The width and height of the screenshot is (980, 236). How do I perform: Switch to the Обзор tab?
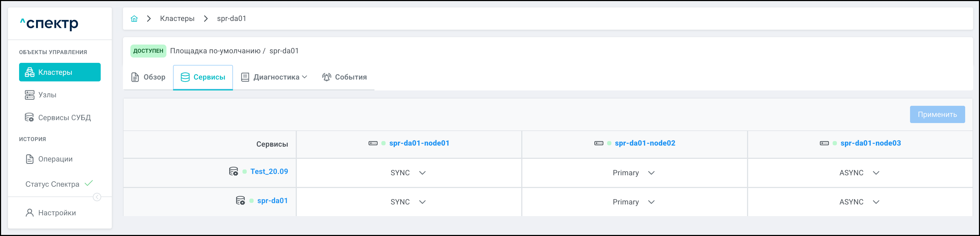pos(148,77)
